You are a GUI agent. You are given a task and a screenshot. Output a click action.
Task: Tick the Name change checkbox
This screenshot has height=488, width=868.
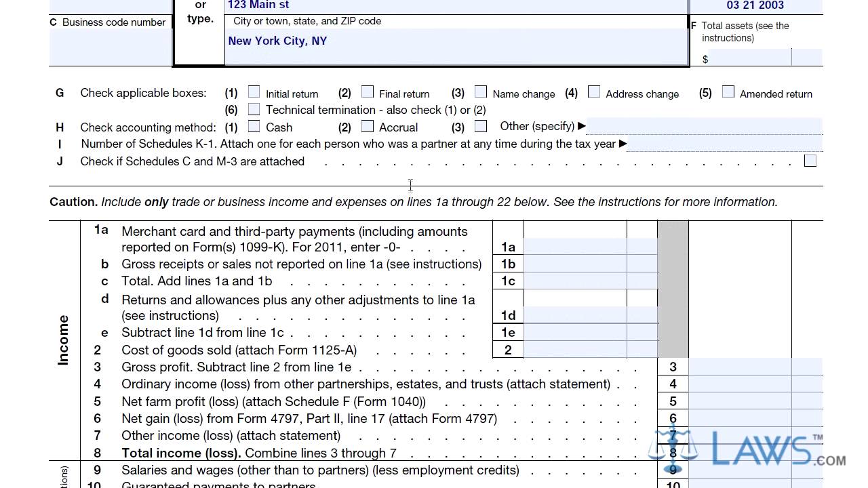tap(481, 91)
